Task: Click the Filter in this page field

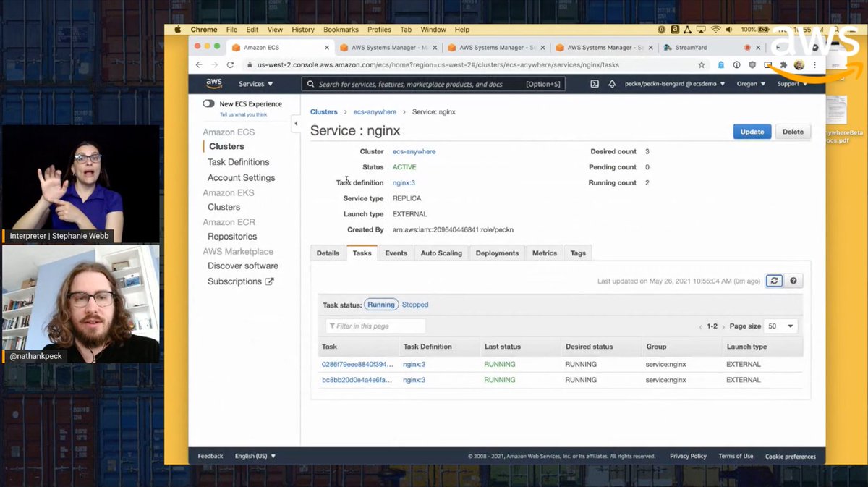Action: tap(375, 326)
